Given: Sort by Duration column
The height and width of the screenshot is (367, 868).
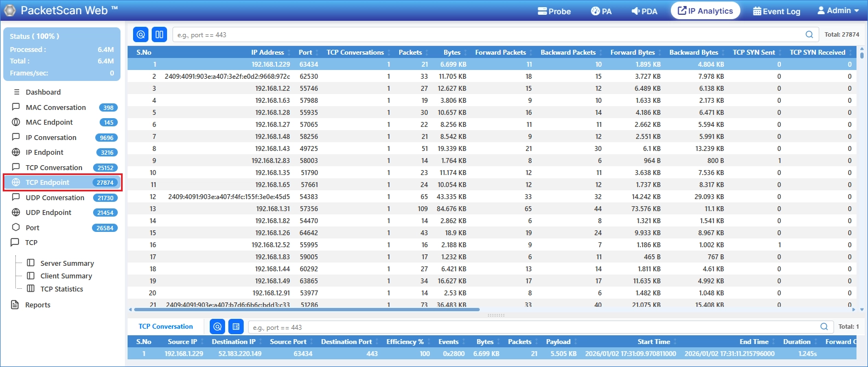Looking at the screenshot, I should (x=796, y=342).
